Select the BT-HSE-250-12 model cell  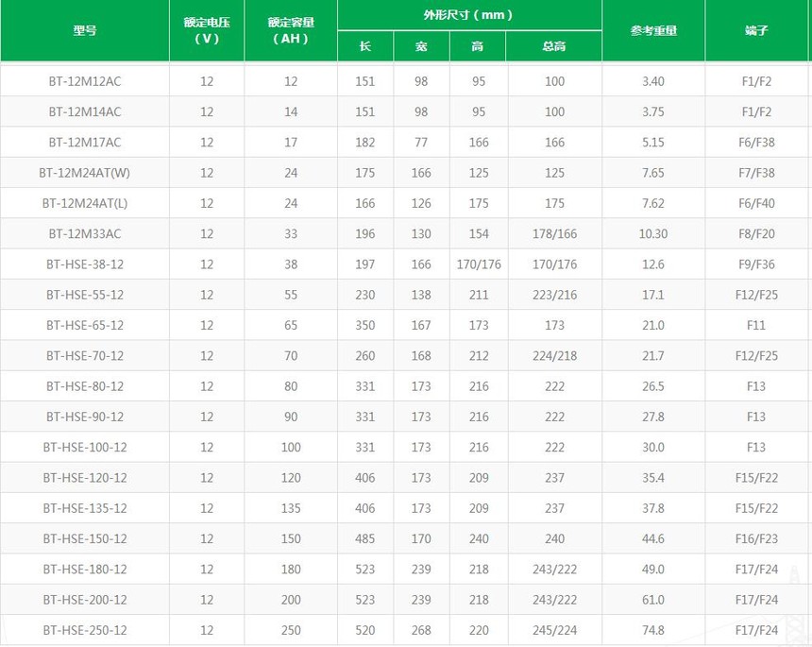(85, 631)
